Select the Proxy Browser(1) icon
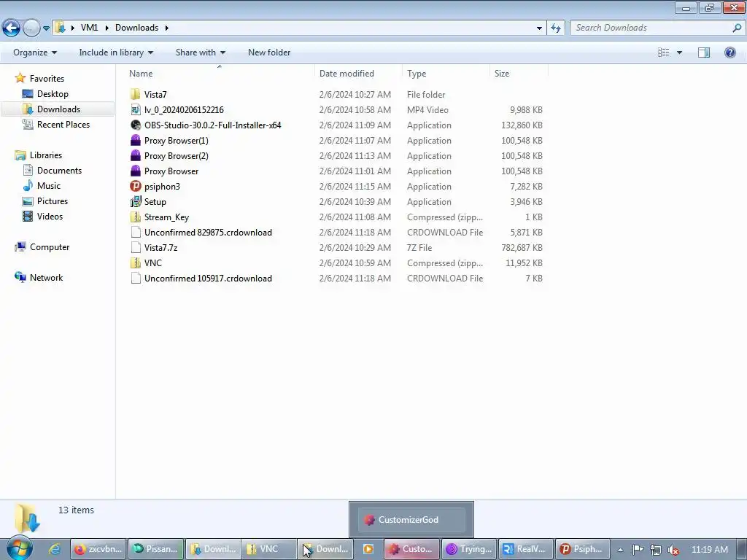Image resolution: width=747 pixels, height=560 pixels. tap(135, 141)
